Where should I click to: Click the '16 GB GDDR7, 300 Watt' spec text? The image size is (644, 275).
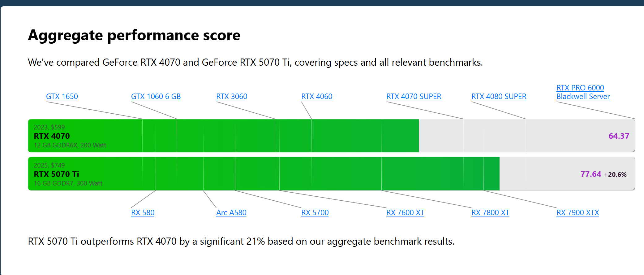(x=68, y=183)
